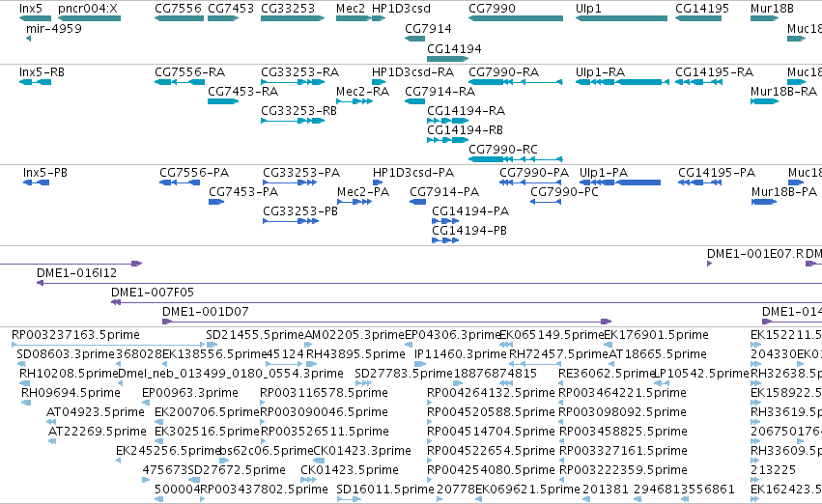Select transcript CG7914-RA
Image resolution: width=822 pixels, height=504 pixels.
(x=439, y=92)
